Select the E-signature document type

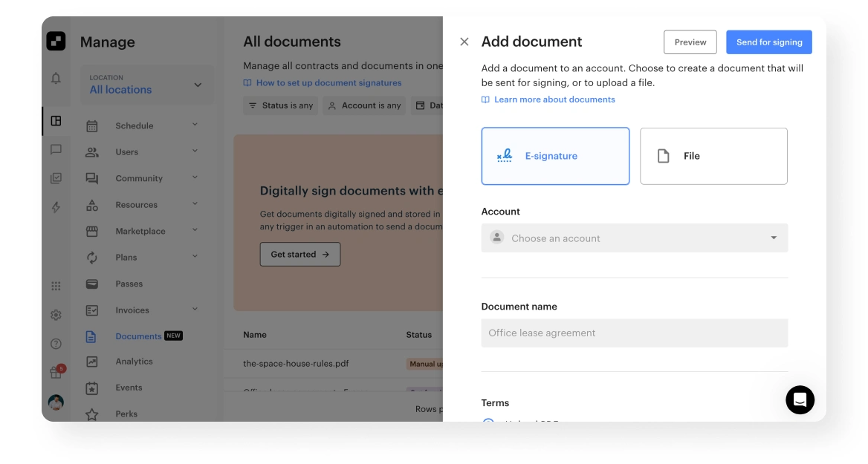coord(555,156)
